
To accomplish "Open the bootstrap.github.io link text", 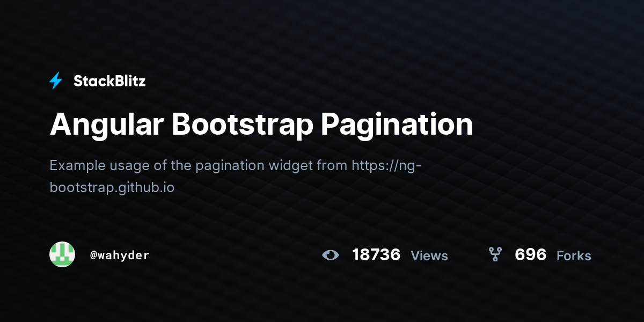I will pos(112,188).
